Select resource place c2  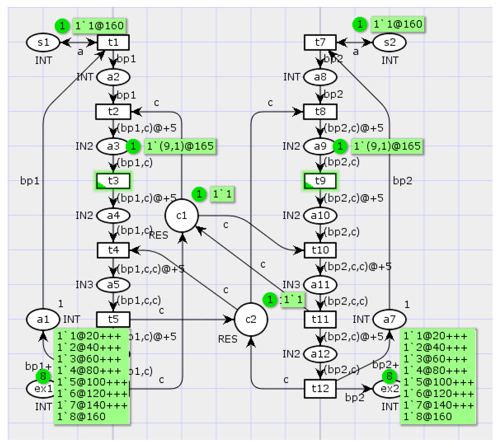[x=251, y=320]
